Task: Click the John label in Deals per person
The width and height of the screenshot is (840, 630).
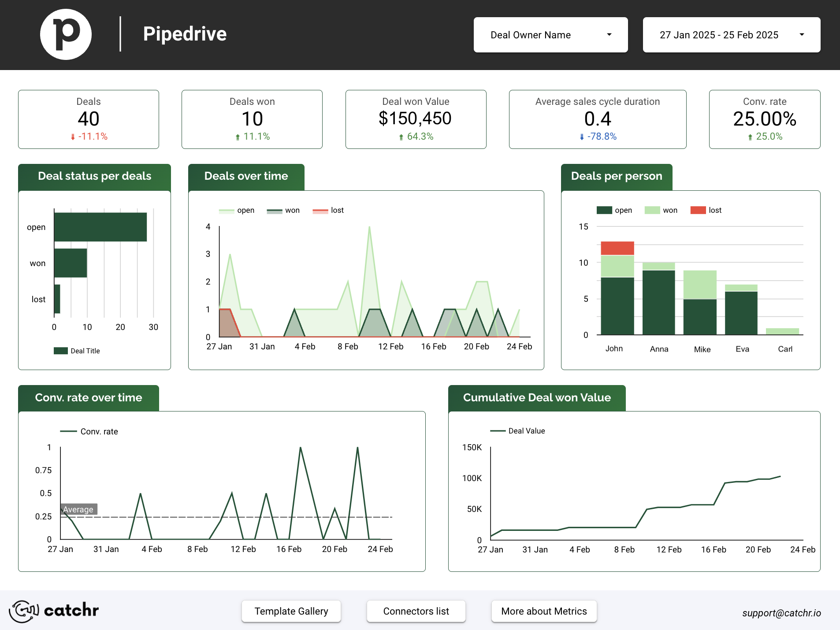Action: coord(614,348)
